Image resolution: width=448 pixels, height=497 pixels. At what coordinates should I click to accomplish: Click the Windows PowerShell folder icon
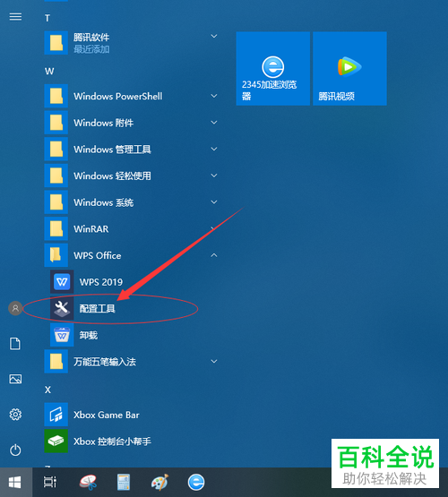click(x=56, y=96)
